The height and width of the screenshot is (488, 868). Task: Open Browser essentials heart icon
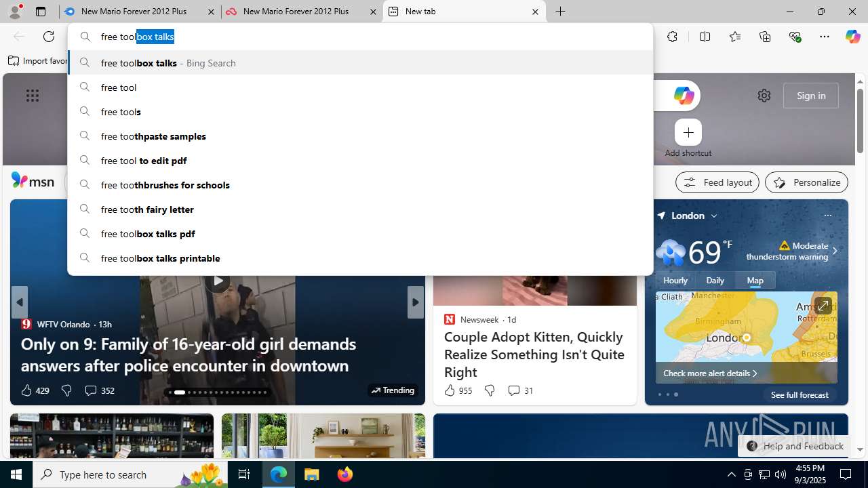[x=795, y=37]
